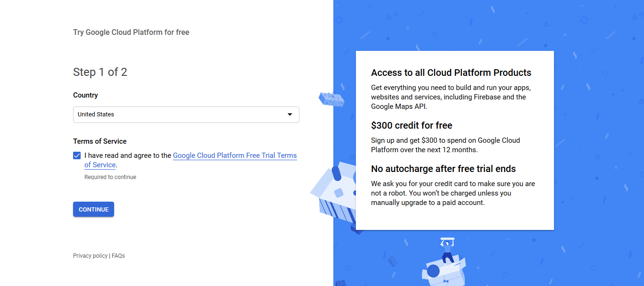Click the 'Try Google Cloud Platform for free' heading

131,33
